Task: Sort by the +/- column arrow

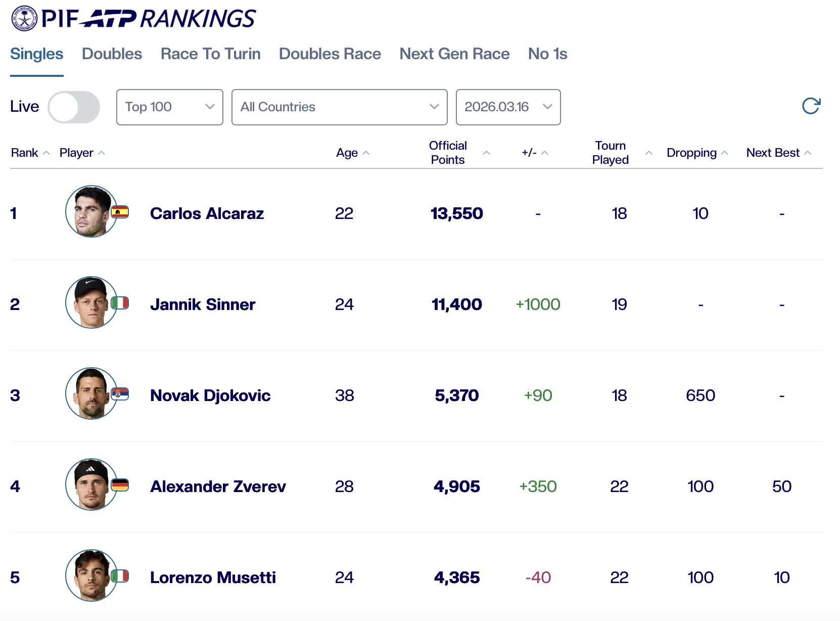Action: (x=545, y=153)
